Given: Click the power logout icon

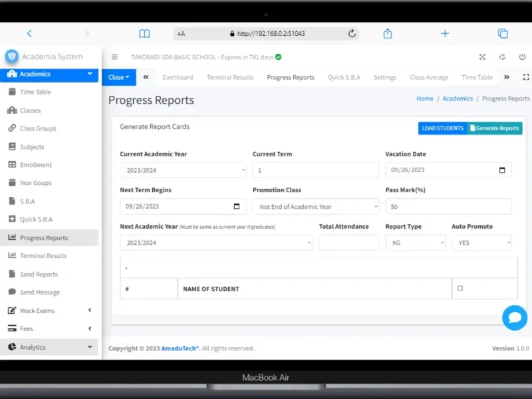Looking at the screenshot, I should (522, 57).
